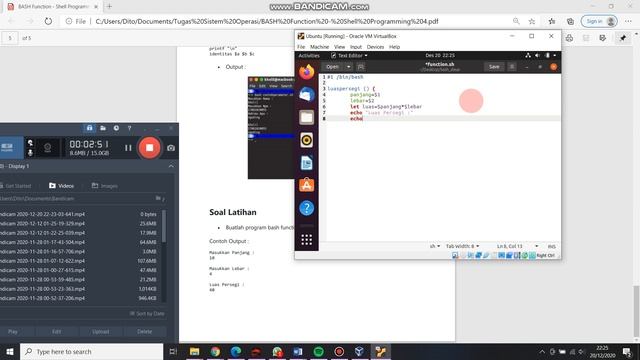This screenshot has height=360, width=640.
Task: Switch to Images tab in Bandicam
Action: click(104, 186)
